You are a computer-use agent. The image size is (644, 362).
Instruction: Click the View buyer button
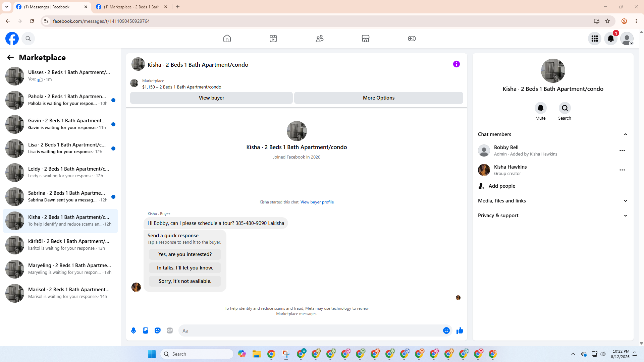[211, 98]
